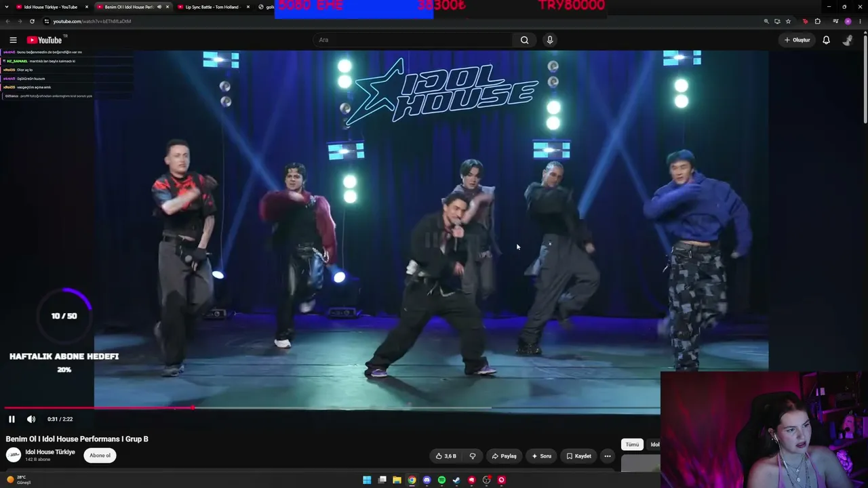Viewport: 868px width, 488px height.
Task: Click the red extension icon in toolbar
Action: pos(805,21)
